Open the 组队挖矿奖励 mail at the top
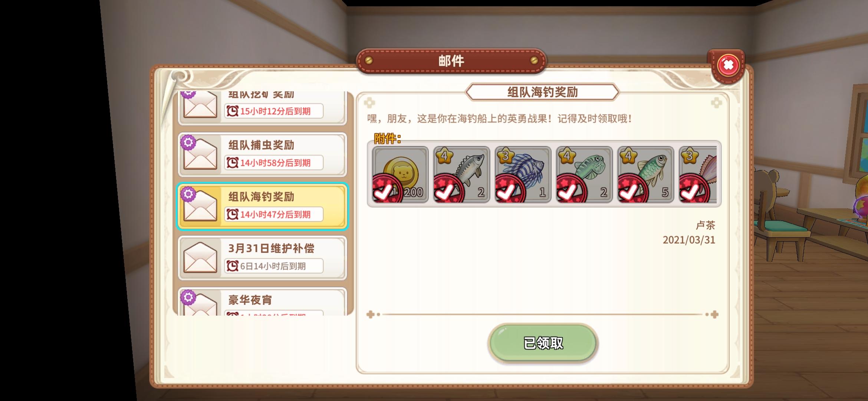868x401 pixels. coord(262,108)
